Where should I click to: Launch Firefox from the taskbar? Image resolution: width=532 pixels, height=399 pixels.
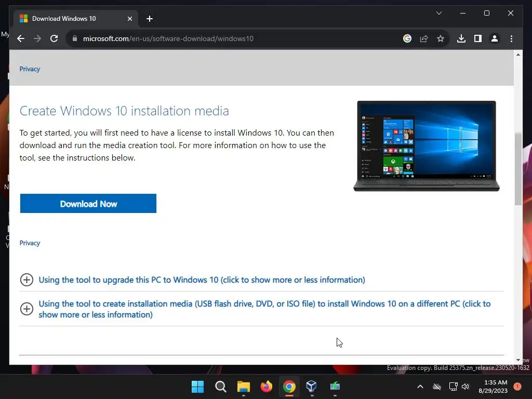coord(267,387)
